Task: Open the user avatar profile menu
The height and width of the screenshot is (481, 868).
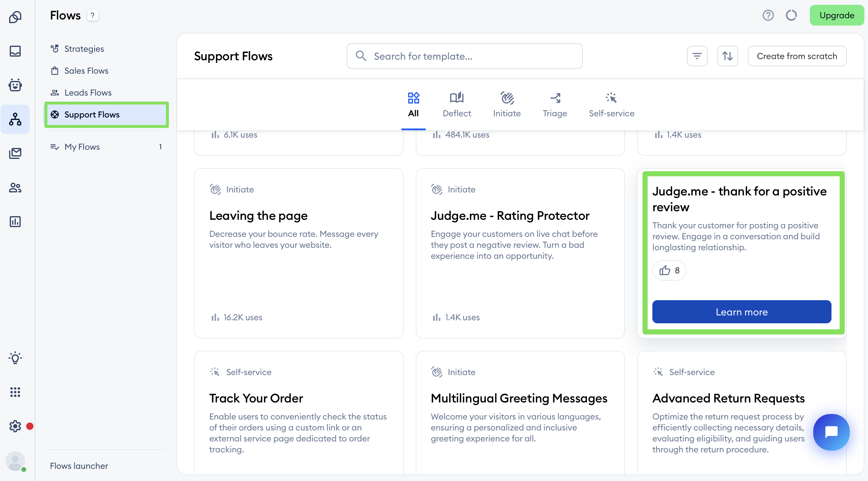Action: pyautogui.click(x=15, y=461)
